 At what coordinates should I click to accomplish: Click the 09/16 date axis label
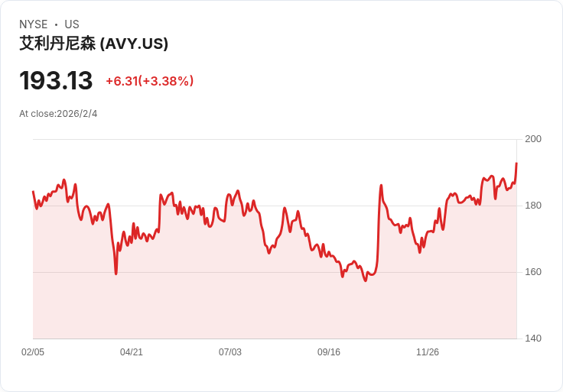click(328, 352)
